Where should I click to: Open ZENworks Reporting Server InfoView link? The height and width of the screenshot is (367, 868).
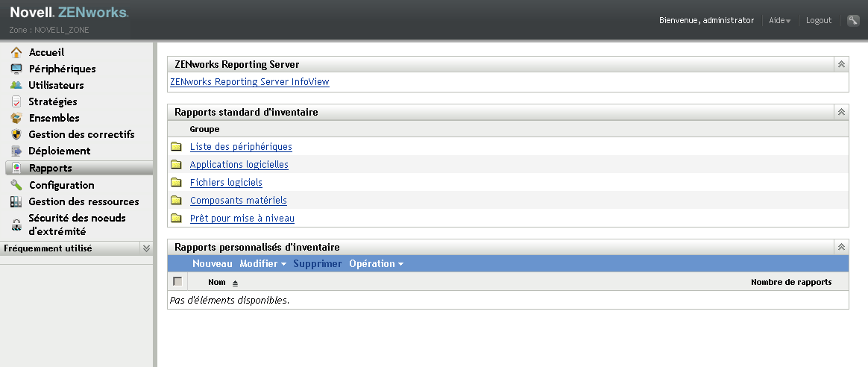pyautogui.click(x=250, y=82)
